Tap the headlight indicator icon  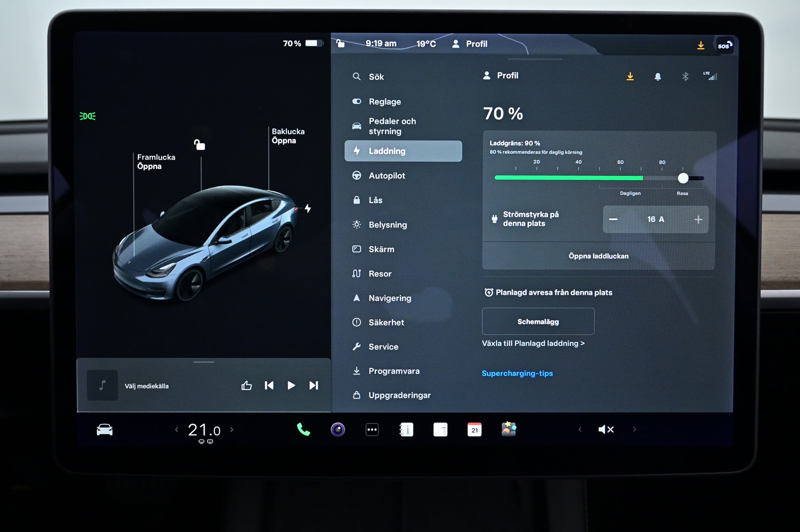[x=88, y=116]
